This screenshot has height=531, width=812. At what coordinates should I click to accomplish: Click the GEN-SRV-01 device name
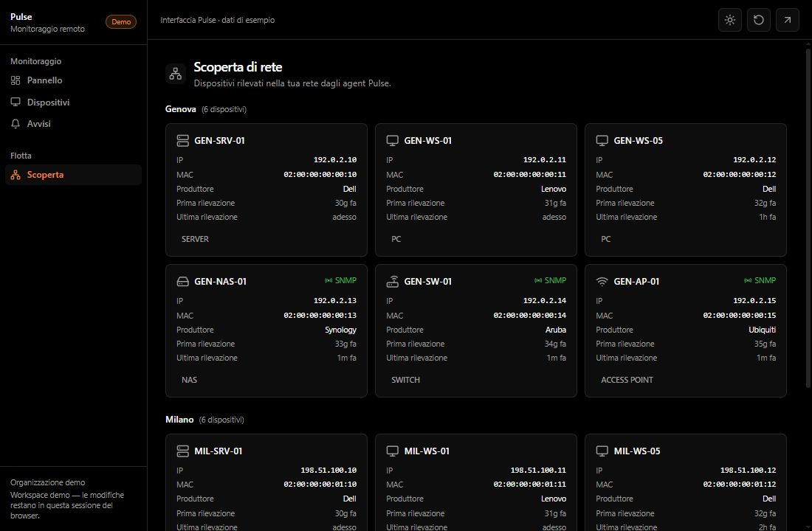(219, 140)
